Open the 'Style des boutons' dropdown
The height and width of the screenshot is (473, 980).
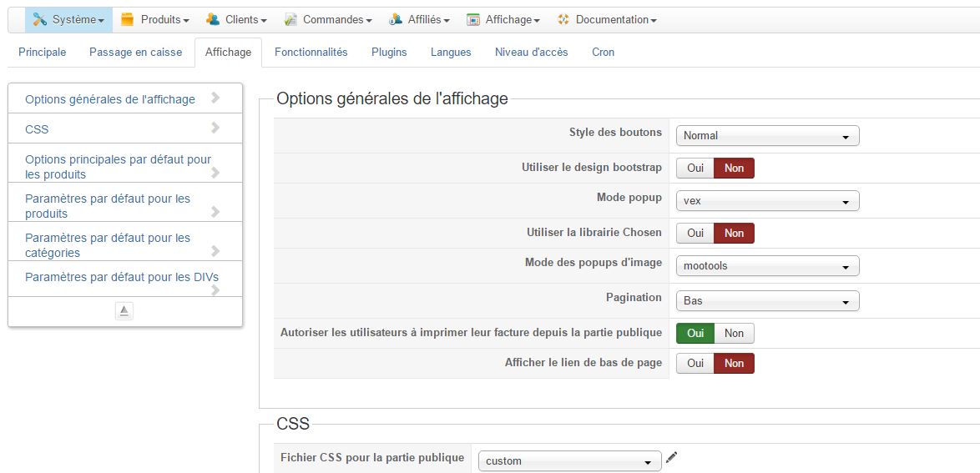coord(767,136)
